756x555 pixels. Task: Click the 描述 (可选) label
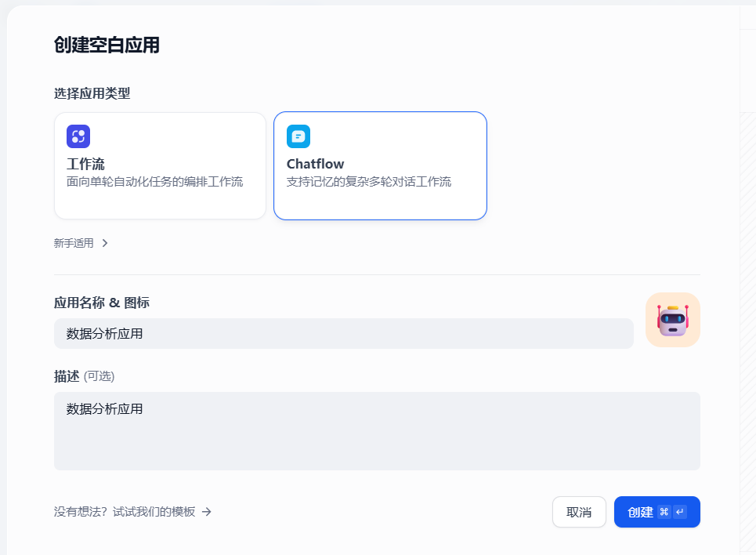(85, 376)
